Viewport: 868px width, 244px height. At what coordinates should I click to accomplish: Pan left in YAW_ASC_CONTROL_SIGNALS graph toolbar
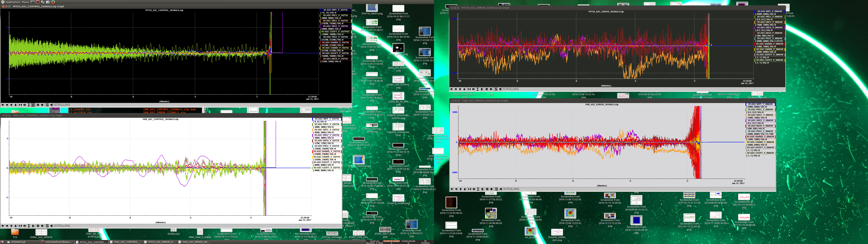3,226
